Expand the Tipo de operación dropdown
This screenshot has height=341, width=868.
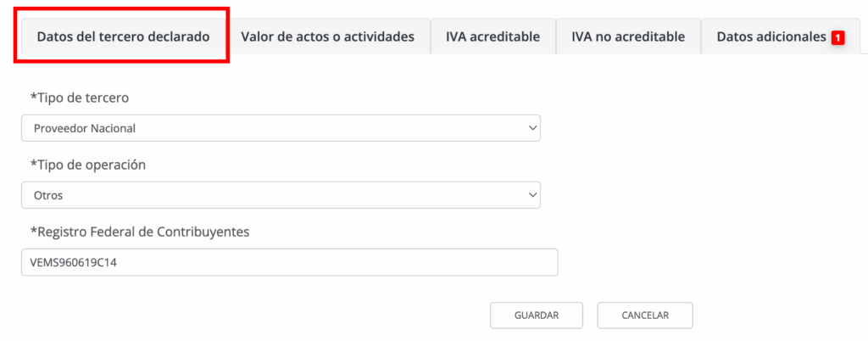pos(281,195)
